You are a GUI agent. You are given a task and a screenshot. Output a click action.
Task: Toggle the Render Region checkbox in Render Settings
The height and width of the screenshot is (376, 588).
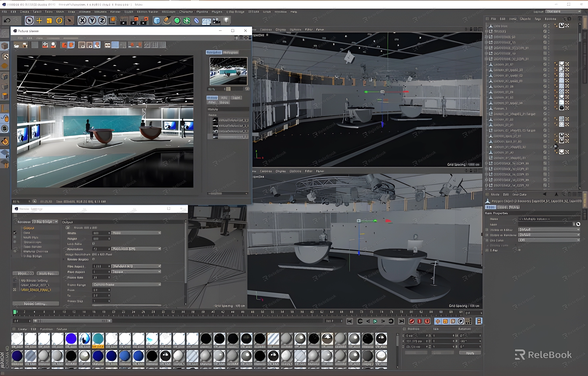(x=93, y=259)
